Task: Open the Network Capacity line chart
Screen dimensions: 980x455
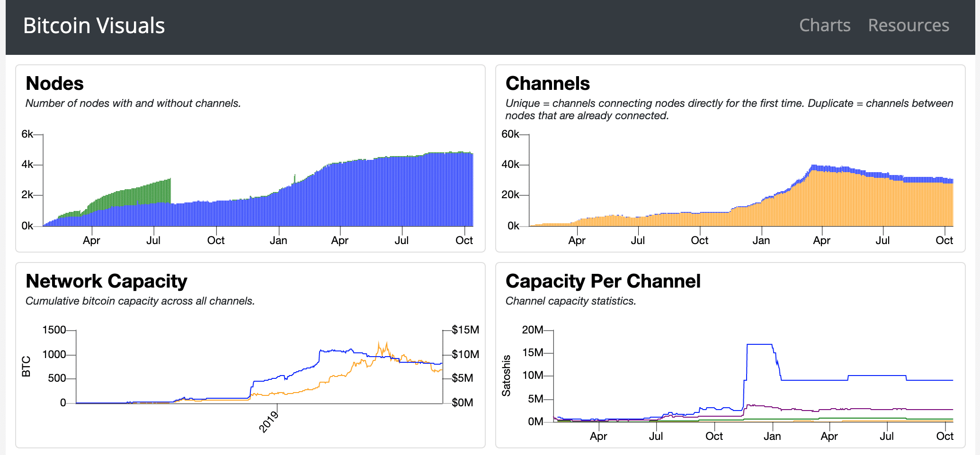Action: 250,378
